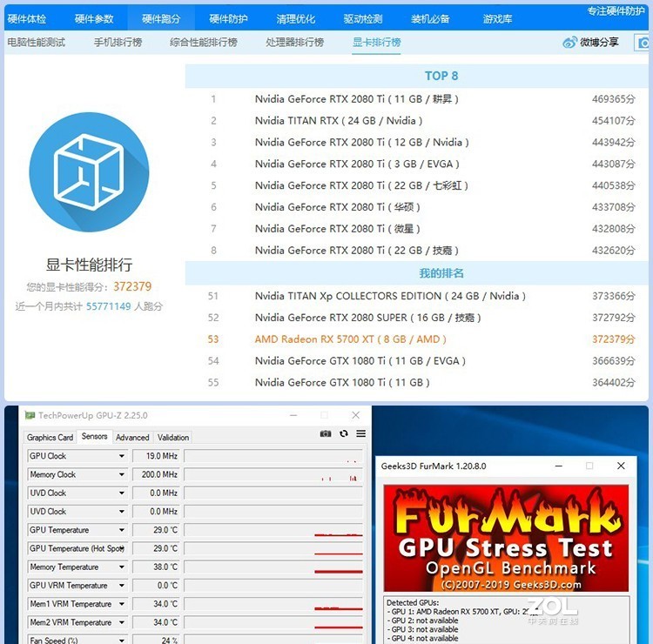Select the 显卡排行榜 sub-tab
Viewport: 653px width, 644px height.
376,42
